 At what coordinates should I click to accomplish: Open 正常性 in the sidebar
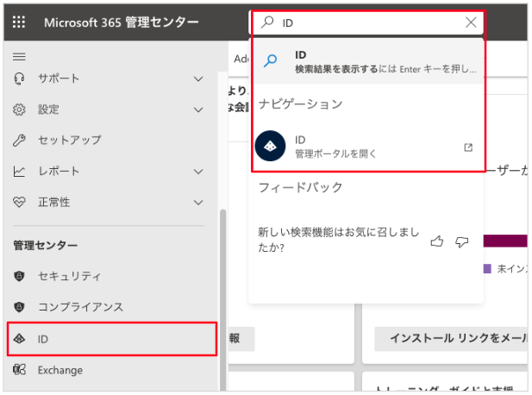pos(109,203)
